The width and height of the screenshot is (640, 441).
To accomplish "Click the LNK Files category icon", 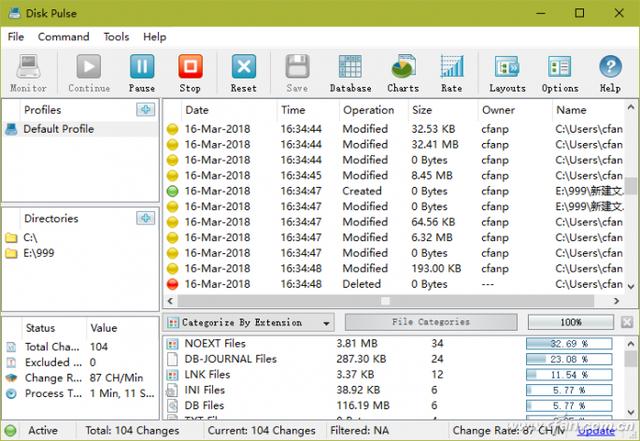I will click(173, 375).
